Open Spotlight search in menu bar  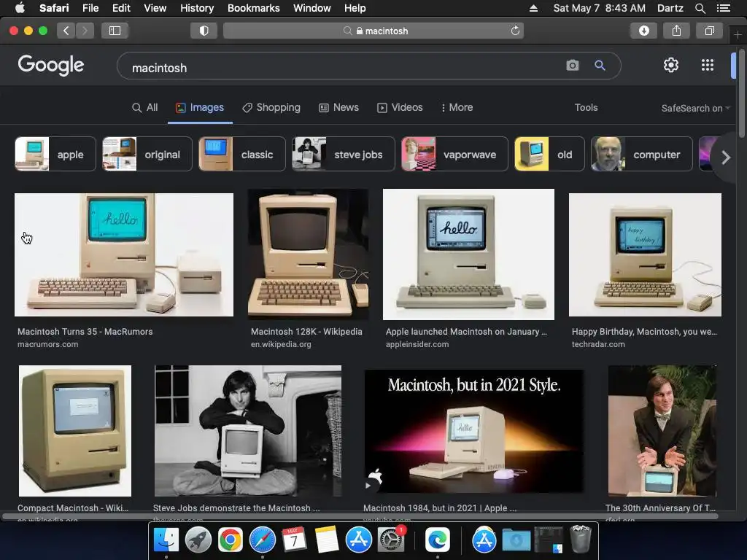pyautogui.click(x=700, y=8)
